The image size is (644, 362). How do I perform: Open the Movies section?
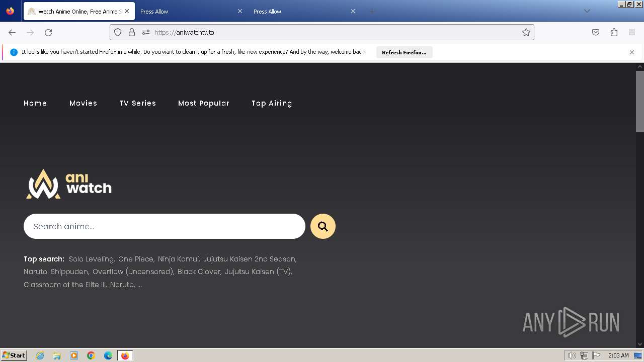(x=83, y=103)
